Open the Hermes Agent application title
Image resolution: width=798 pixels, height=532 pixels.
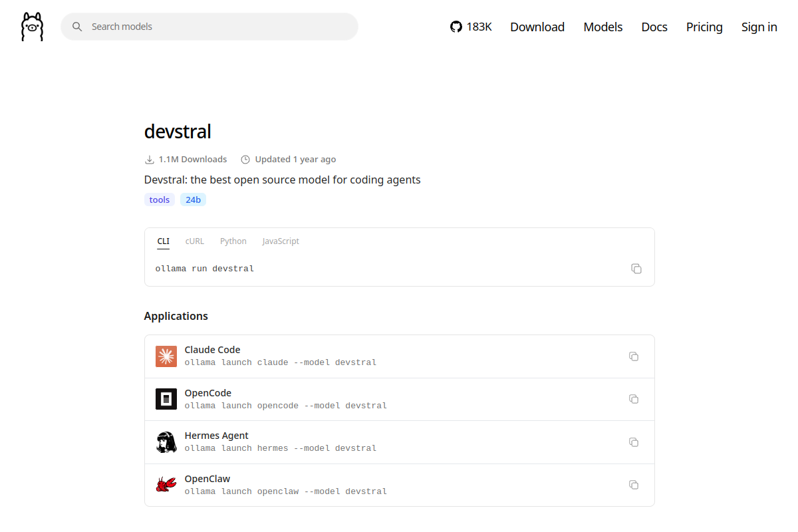tap(217, 436)
